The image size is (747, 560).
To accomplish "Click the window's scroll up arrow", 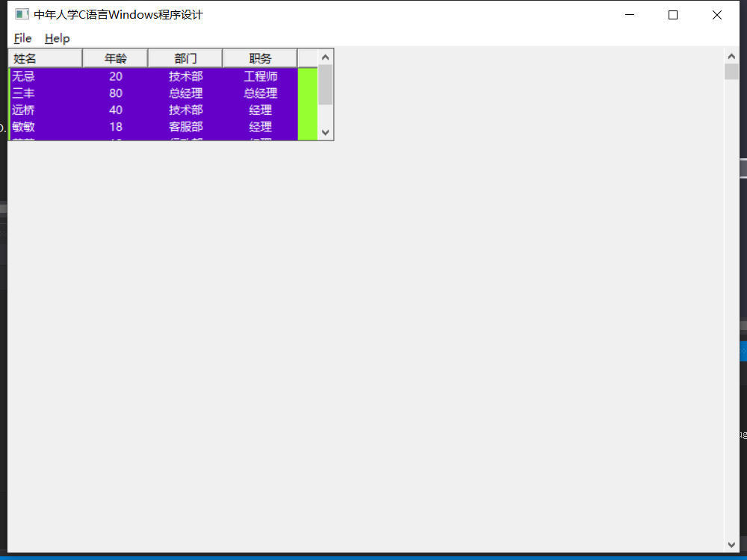I will click(x=731, y=56).
